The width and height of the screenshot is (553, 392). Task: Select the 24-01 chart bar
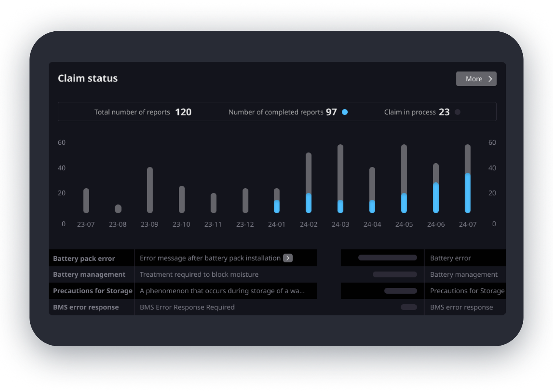pyautogui.click(x=277, y=201)
